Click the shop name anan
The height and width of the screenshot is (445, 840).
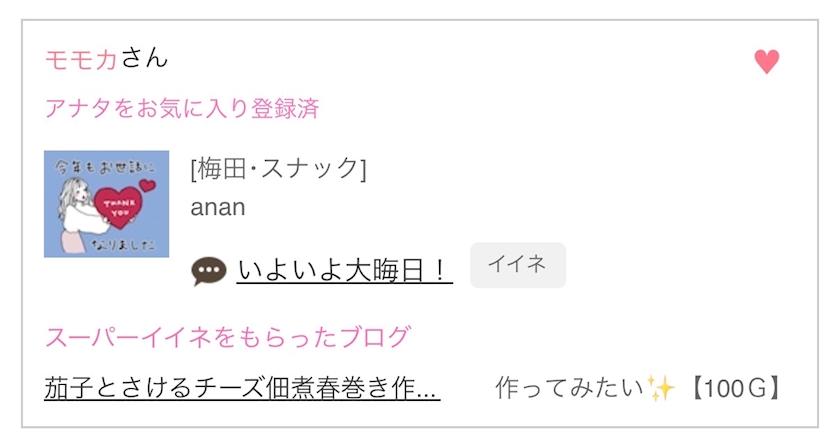click(217, 207)
